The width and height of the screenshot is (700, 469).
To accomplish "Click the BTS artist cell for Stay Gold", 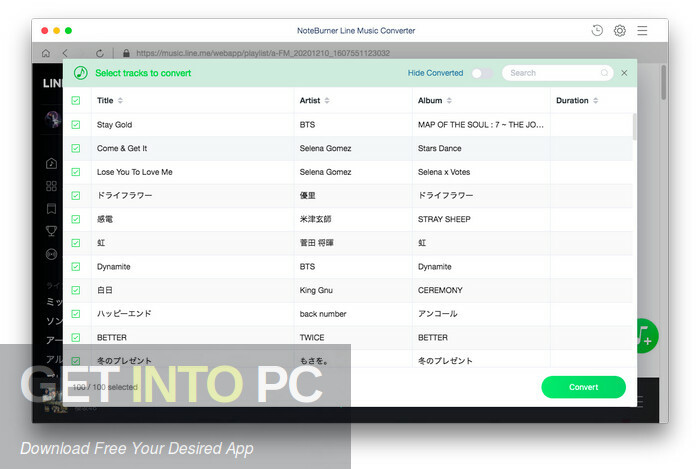I will click(x=307, y=125).
